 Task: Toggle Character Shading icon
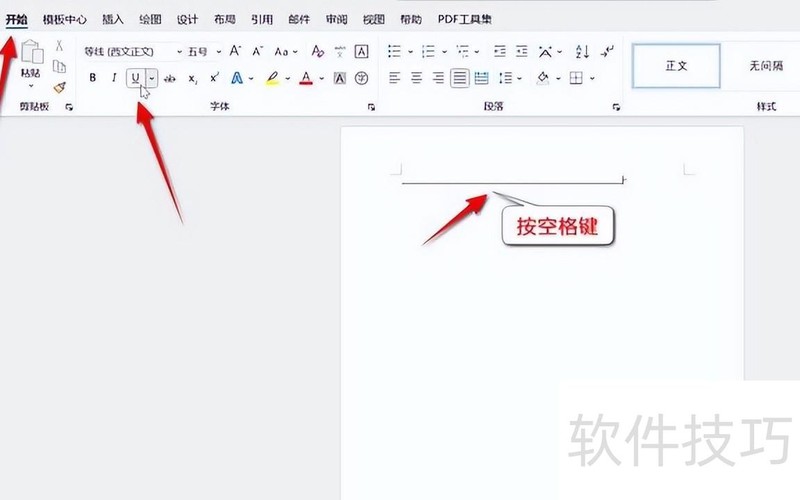pyautogui.click(x=340, y=78)
